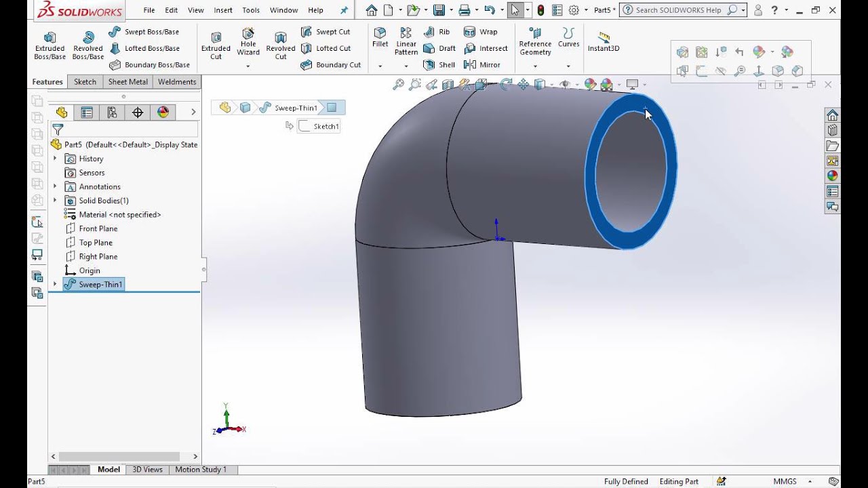This screenshot has height=488, width=868.
Task: Click the Rebuild traffic light icon
Action: [540, 10]
